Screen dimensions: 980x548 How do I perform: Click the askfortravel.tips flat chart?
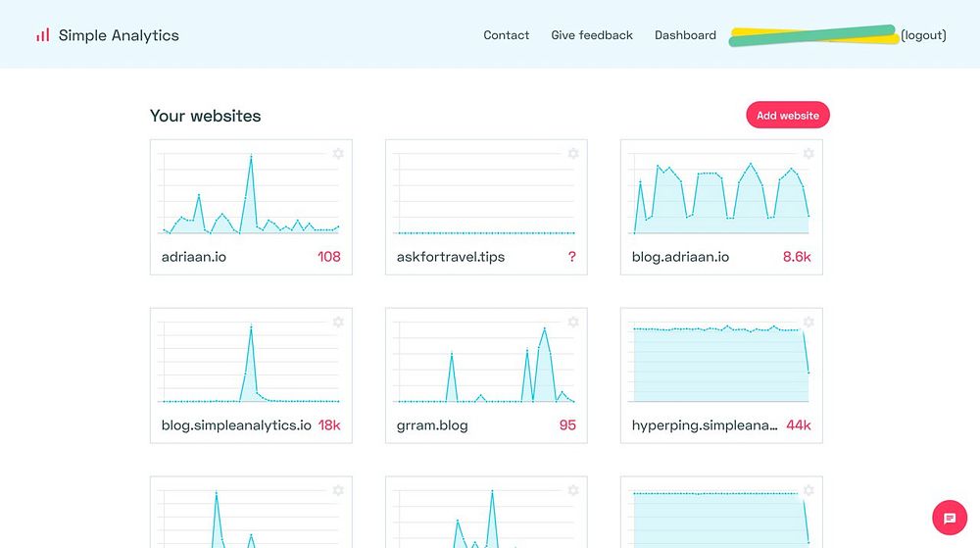pos(484,193)
